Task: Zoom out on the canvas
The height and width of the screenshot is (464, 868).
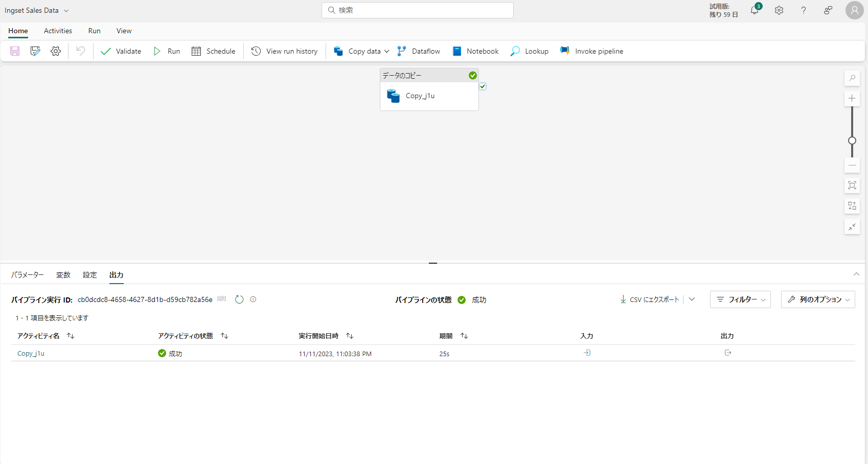Action: 852,165
